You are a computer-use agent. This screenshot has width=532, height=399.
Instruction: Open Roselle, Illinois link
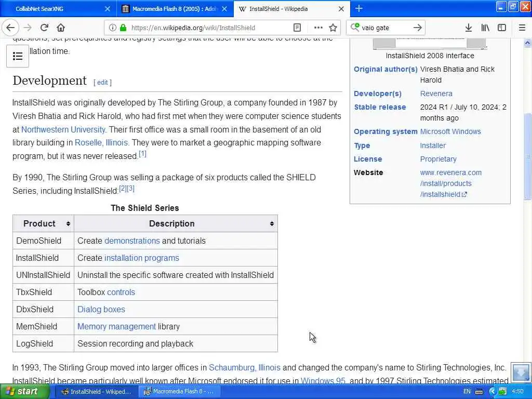click(x=101, y=143)
